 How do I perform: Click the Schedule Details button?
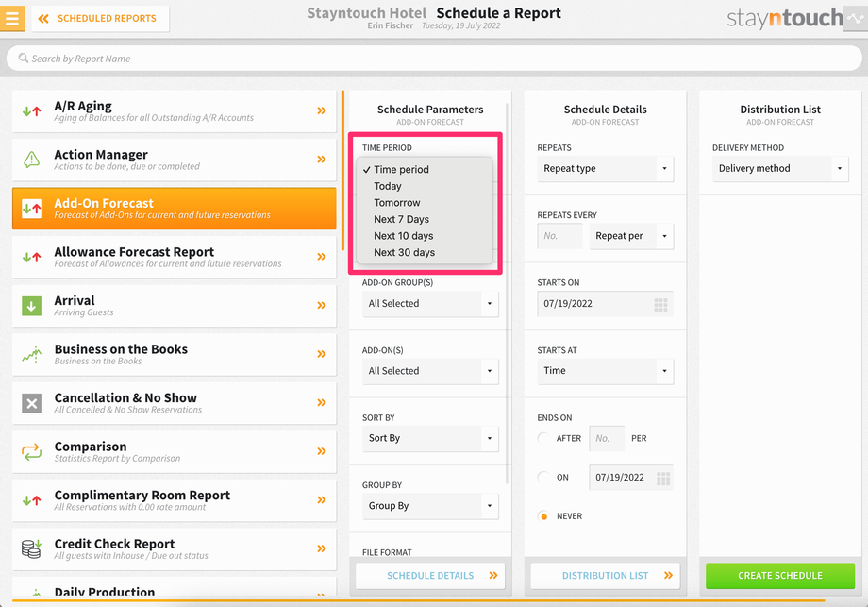430,576
